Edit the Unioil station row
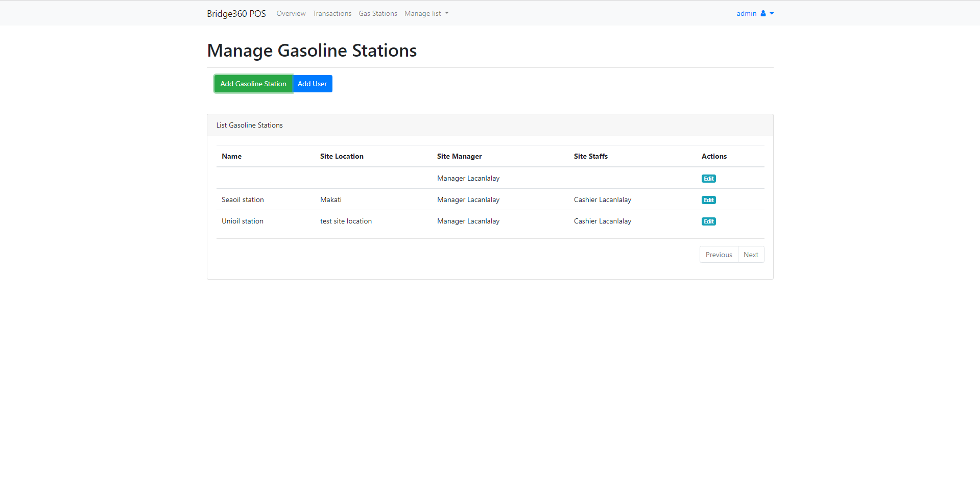Image resolution: width=980 pixels, height=499 pixels. click(709, 221)
